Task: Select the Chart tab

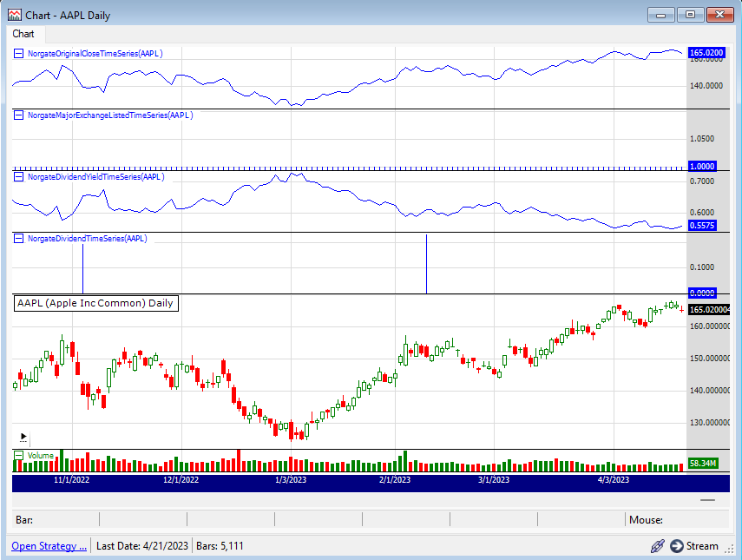Action: (x=23, y=34)
